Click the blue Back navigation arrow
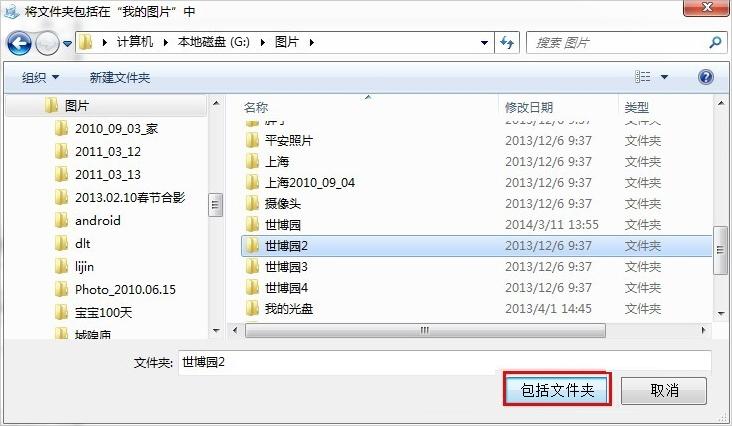Viewport: 732px width, 426px height. (19, 43)
